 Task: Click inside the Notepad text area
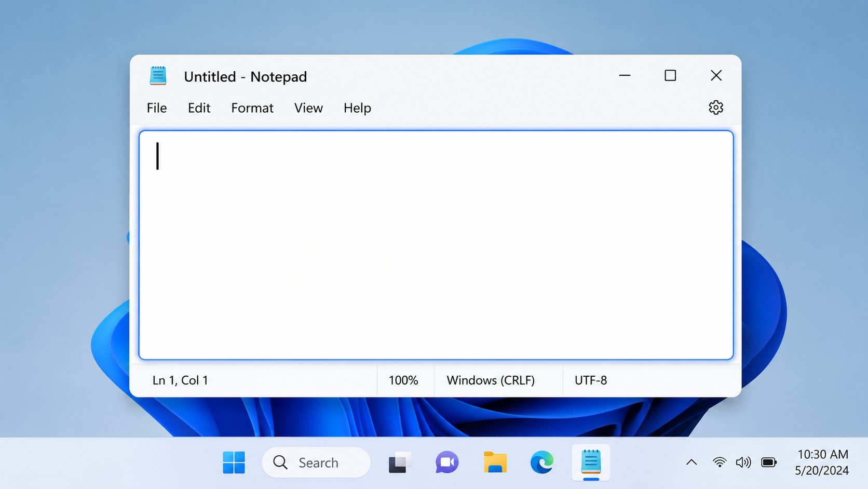point(436,245)
